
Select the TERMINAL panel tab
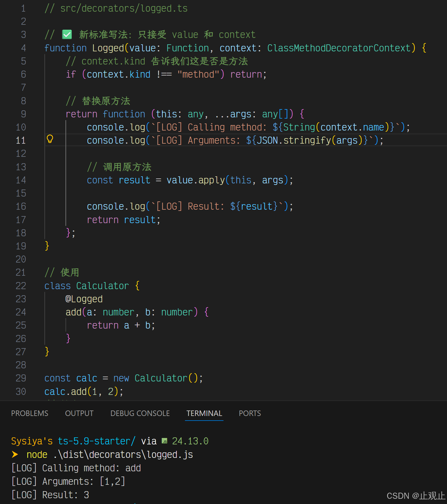[x=204, y=413]
